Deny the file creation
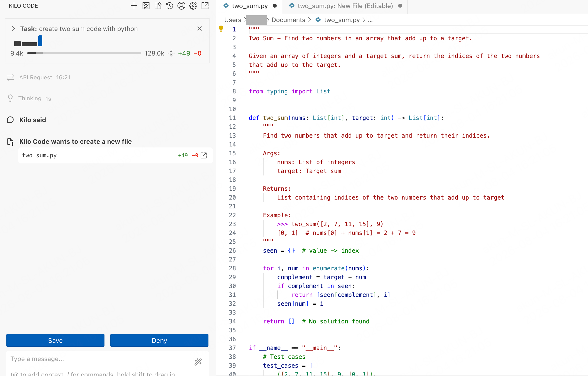 click(x=159, y=340)
